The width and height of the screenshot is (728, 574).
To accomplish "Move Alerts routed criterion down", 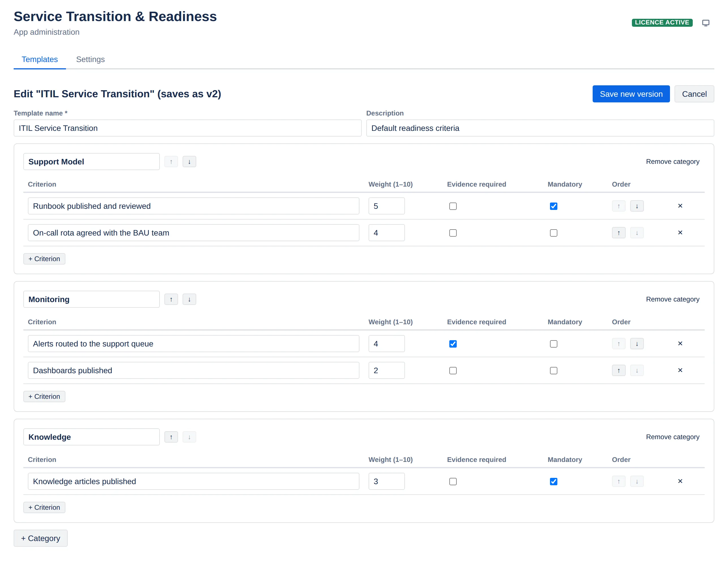I will (x=637, y=343).
